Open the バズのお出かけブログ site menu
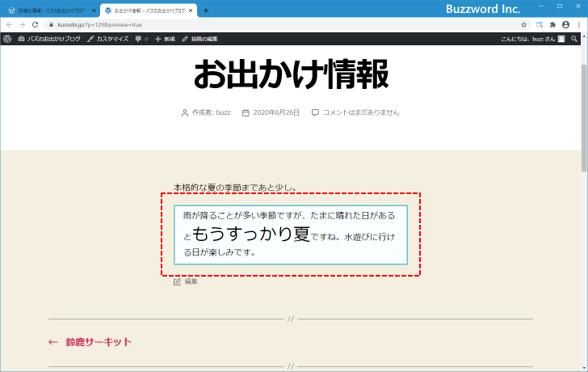The width and height of the screenshot is (588, 372). point(49,39)
